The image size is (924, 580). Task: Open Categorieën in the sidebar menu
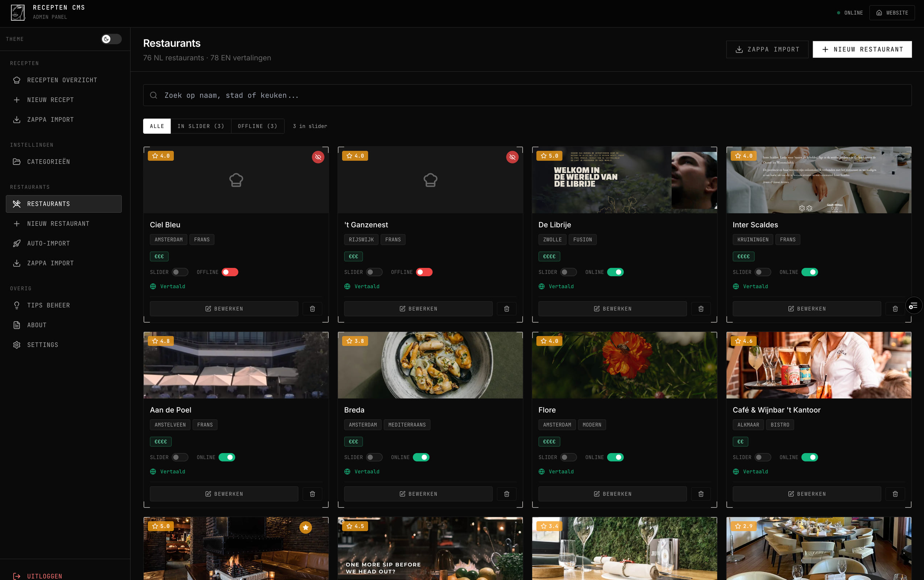point(48,162)
